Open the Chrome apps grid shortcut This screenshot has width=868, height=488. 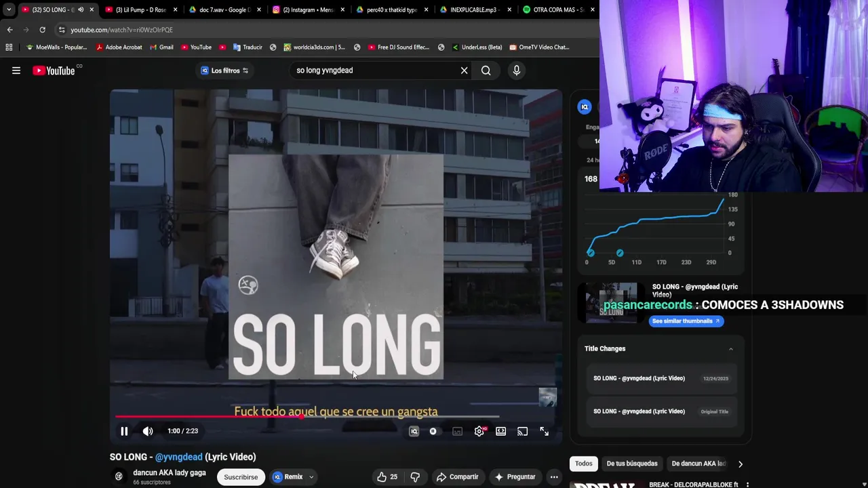[x=9, y=47]
